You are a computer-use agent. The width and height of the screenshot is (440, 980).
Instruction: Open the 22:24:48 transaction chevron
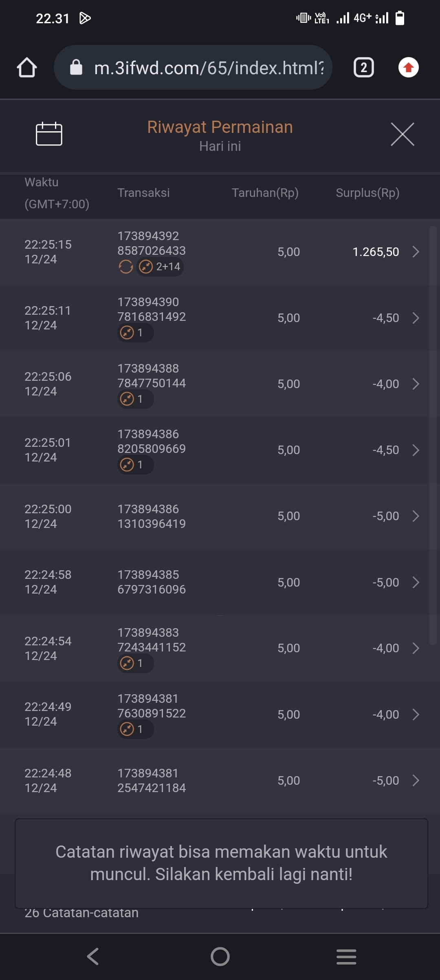click(x=416, y=780)
